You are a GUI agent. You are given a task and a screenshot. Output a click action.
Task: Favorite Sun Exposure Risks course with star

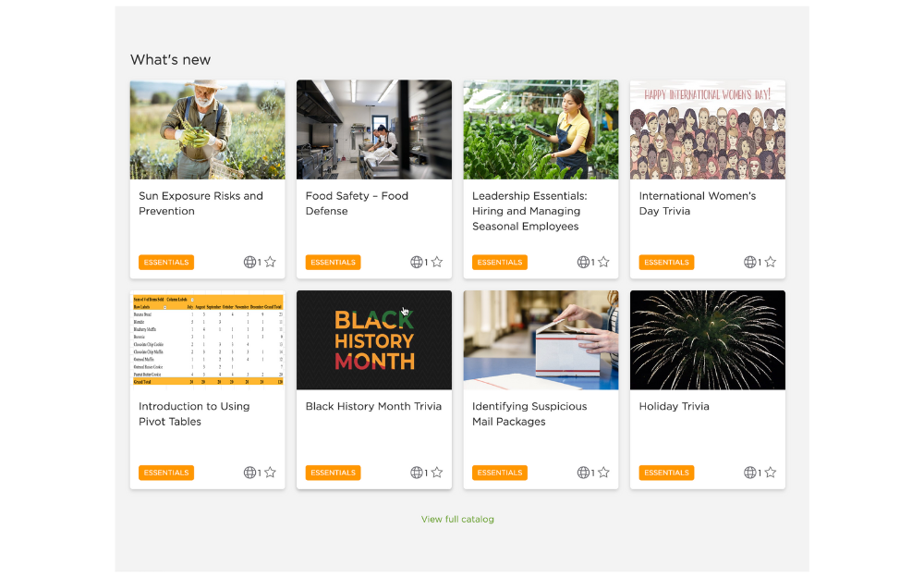click(270, 262)
